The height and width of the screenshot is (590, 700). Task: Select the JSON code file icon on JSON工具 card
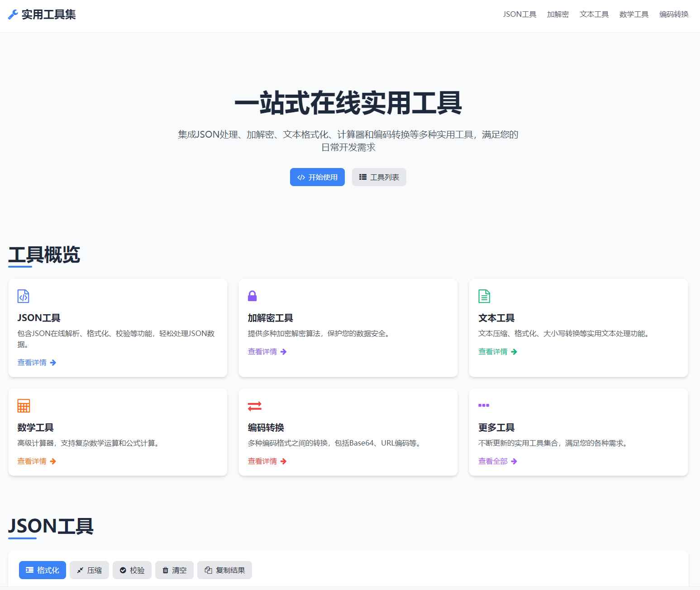click(23, 296)
